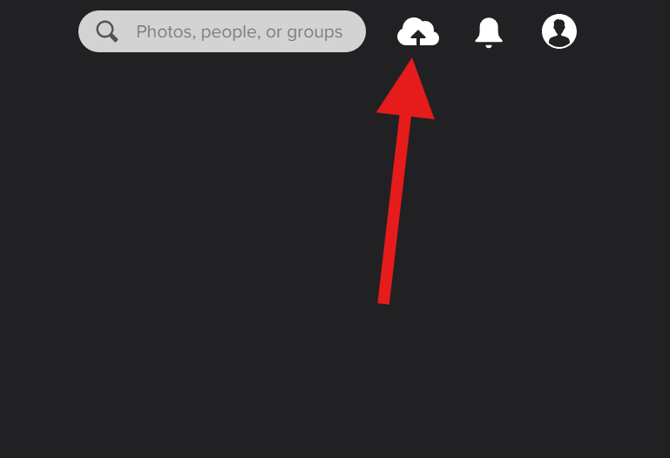Start uploading photos via the cloud icon
Viewport: 670px width, 458px height.
click(x=418, y=32)
